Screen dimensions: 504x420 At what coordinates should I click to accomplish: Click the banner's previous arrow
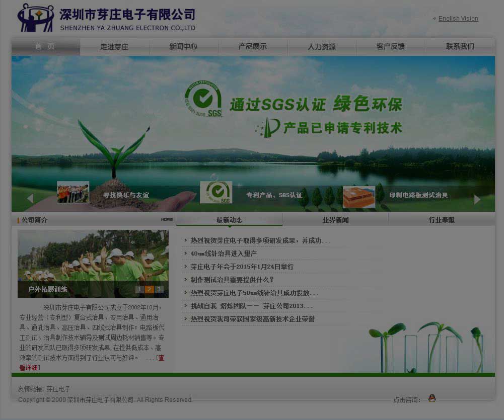point(30,199)
